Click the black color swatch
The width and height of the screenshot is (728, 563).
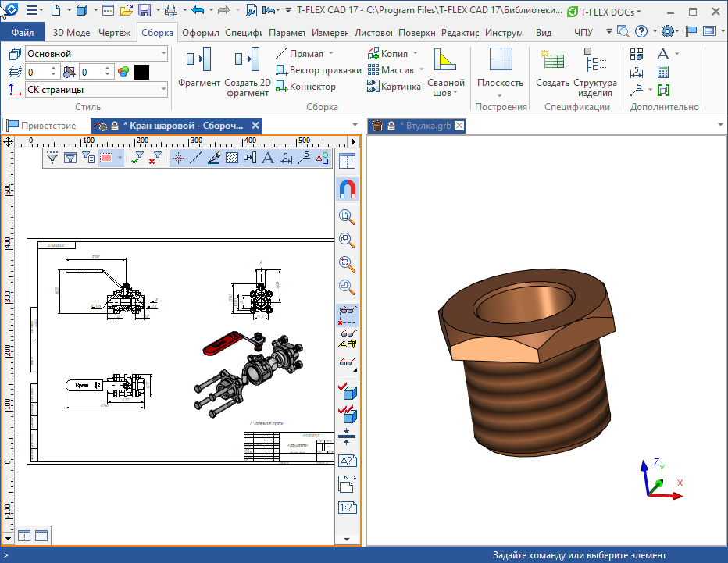tap(141, 72)
